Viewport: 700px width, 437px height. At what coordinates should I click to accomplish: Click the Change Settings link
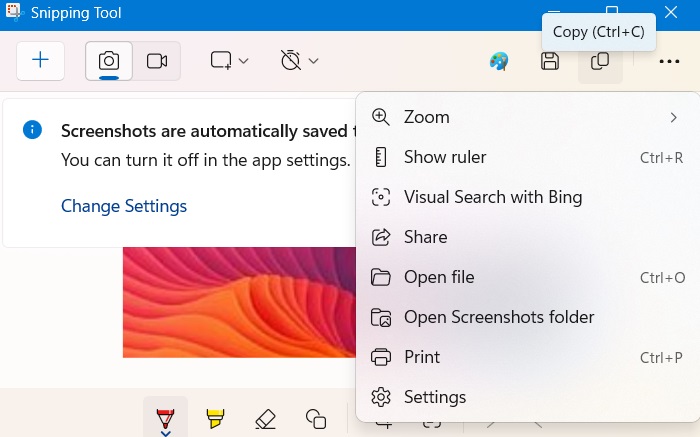point(124,206)
